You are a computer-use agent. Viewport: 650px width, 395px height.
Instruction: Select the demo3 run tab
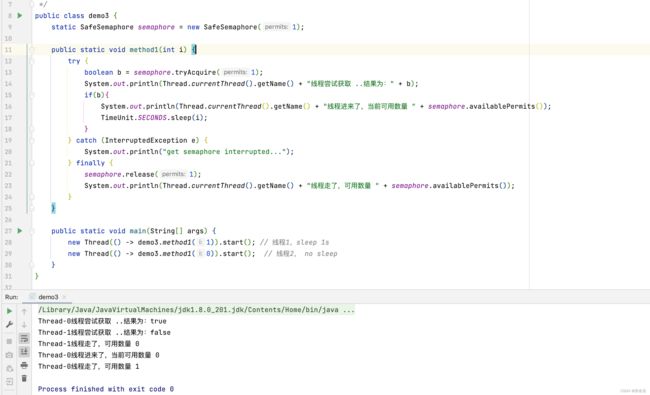[x=48, y=297]
